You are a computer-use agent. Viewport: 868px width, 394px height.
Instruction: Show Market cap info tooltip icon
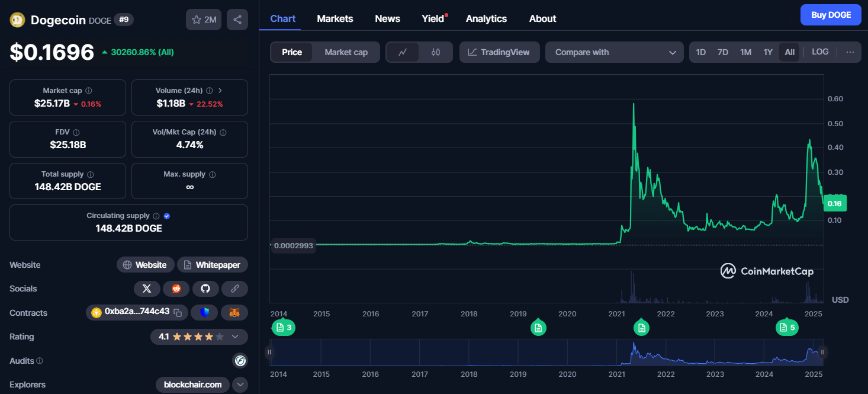89,91
